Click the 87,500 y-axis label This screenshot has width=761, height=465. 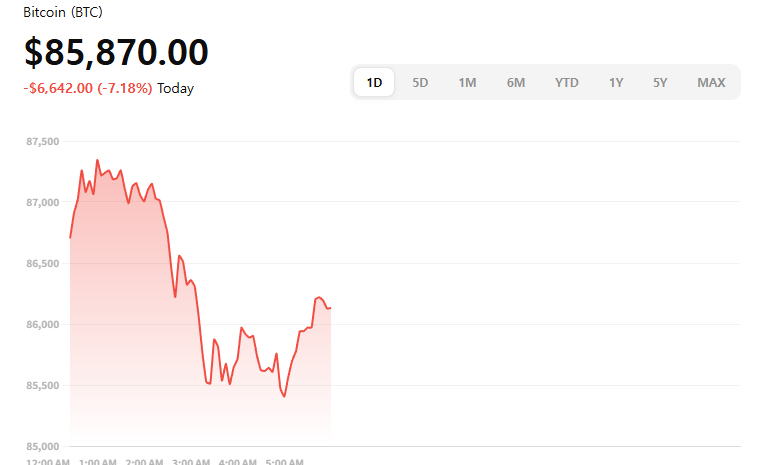[x=43, y=142]
